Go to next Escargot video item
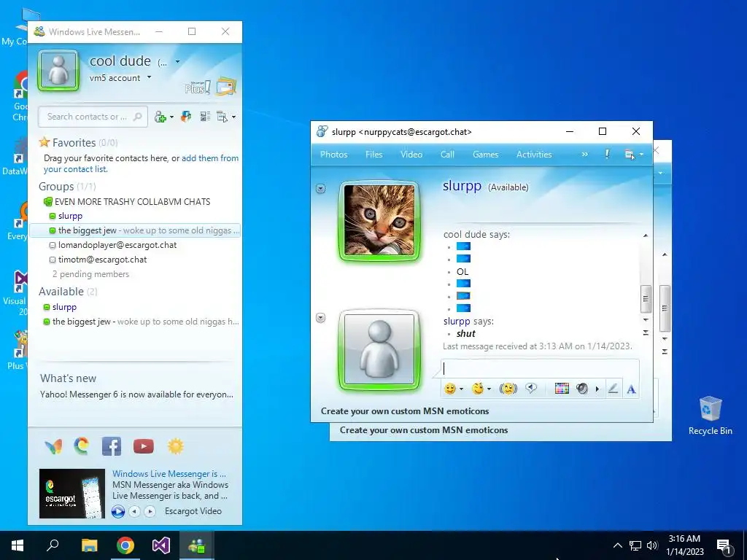Viewport: 747px width, 560px height. (x=150, y=511)
